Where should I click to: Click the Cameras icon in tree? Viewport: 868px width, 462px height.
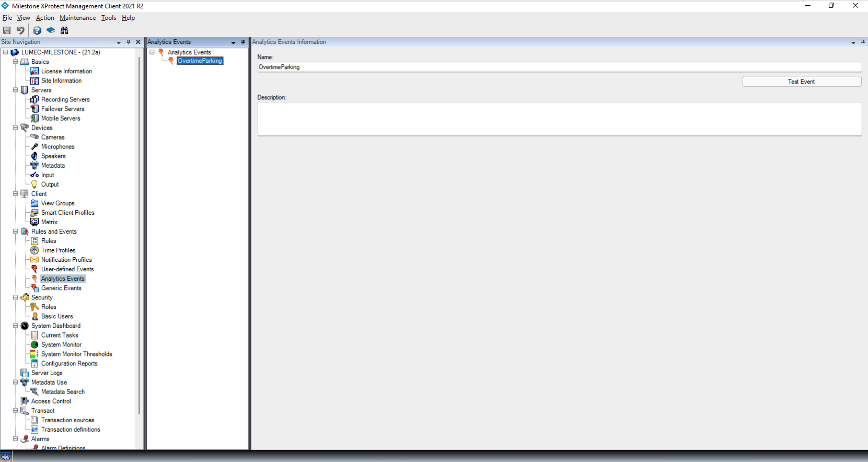point(34,137)
